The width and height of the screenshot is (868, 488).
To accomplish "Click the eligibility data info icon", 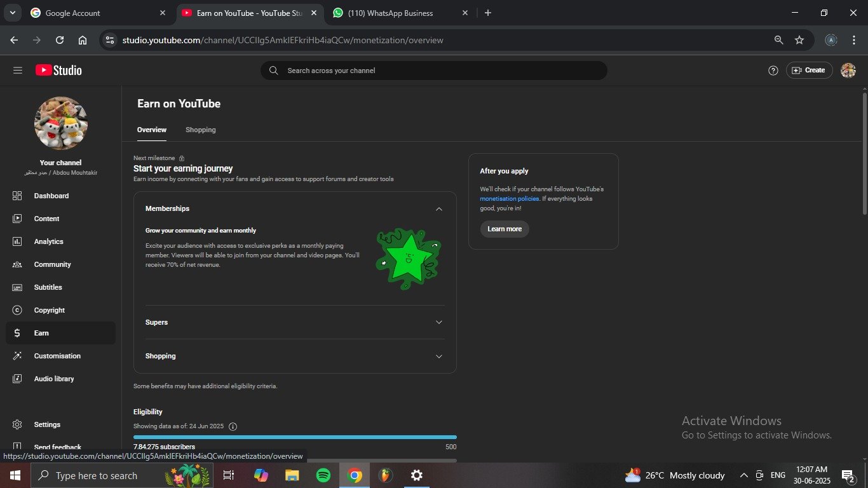I will [233, 426].
